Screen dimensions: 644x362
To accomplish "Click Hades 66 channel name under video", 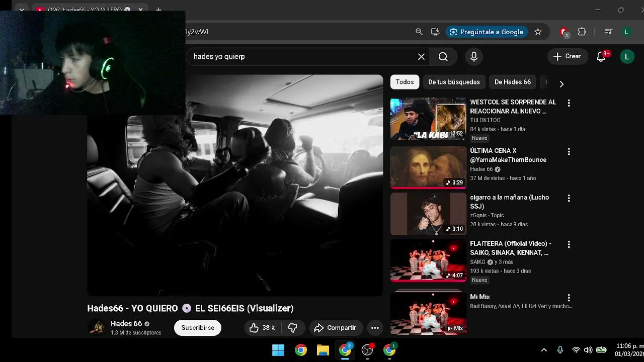I will tap(126, 324).
